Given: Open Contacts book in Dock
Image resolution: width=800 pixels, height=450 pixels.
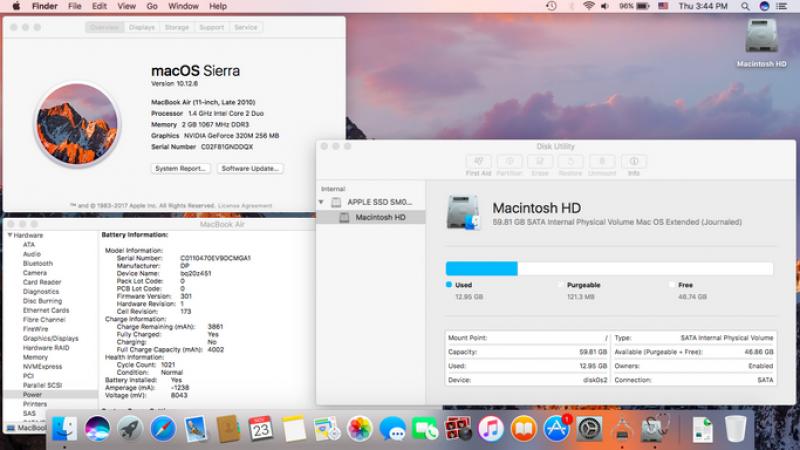Looking at the screenshot, I should pos(228,429).
